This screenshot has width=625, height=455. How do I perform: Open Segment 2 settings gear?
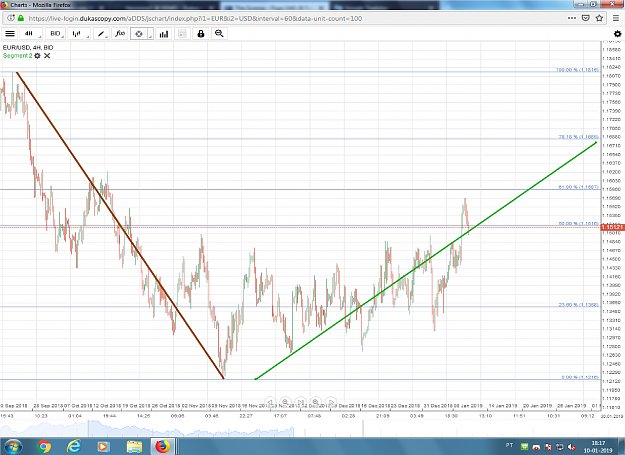[37, 56]
